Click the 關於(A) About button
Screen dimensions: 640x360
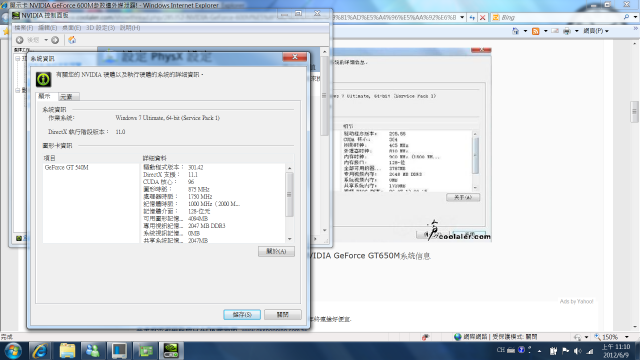[x=276, y=251]
